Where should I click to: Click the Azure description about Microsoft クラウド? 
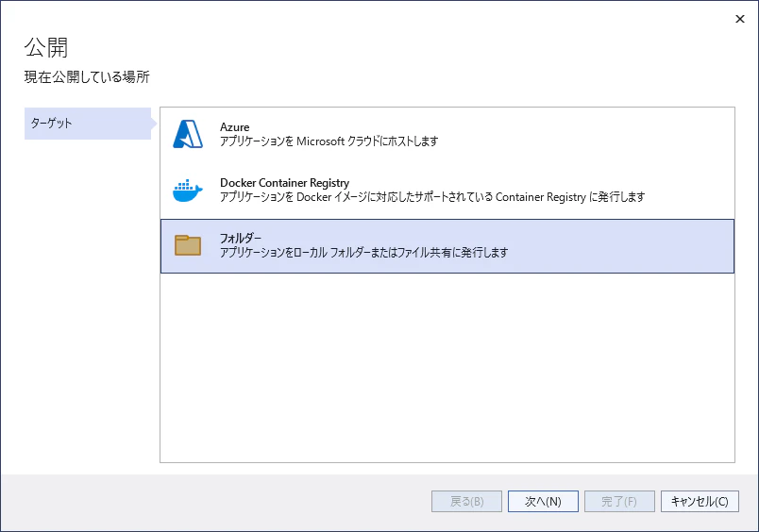(x=329, y=141)
